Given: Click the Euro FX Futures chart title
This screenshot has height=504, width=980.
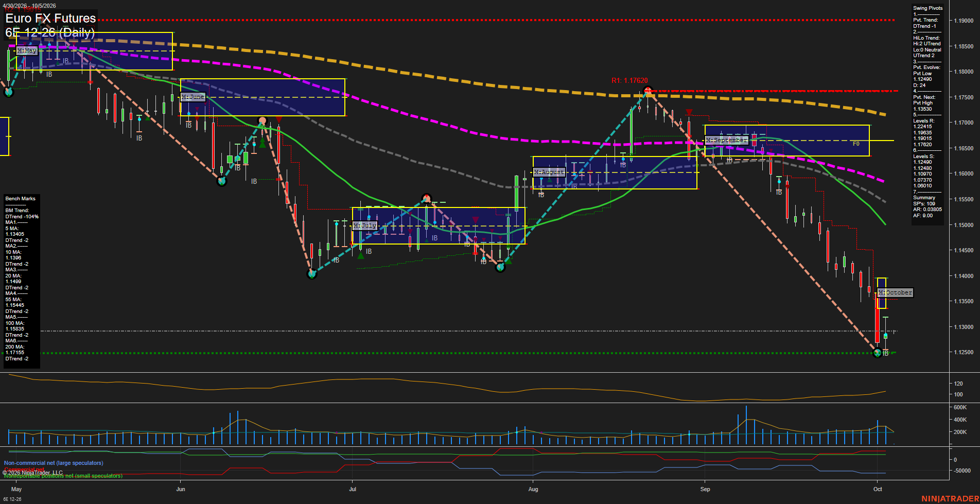Looking at the screenshot, I should (x=50, y=18).
